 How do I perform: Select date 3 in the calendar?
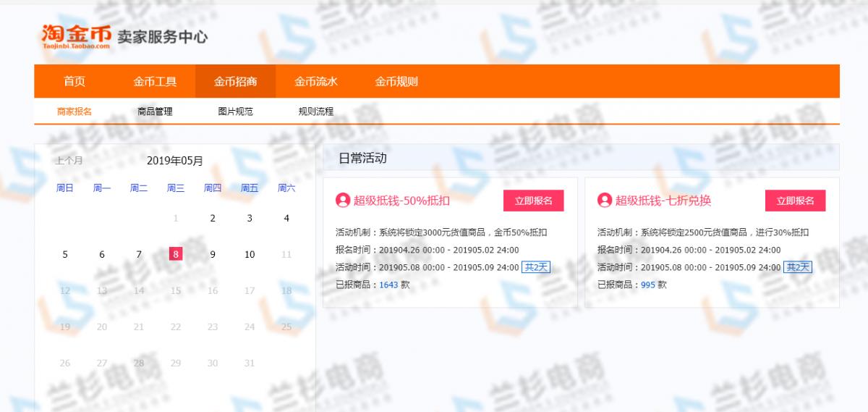[x=250, y=218]
